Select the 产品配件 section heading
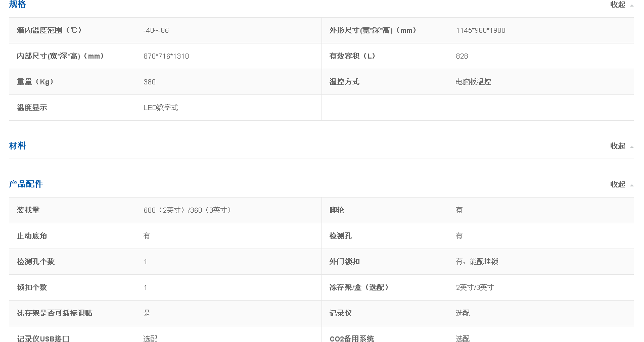Image resolution: width=644 pixels, height=342 pixels. coord(26,184)
